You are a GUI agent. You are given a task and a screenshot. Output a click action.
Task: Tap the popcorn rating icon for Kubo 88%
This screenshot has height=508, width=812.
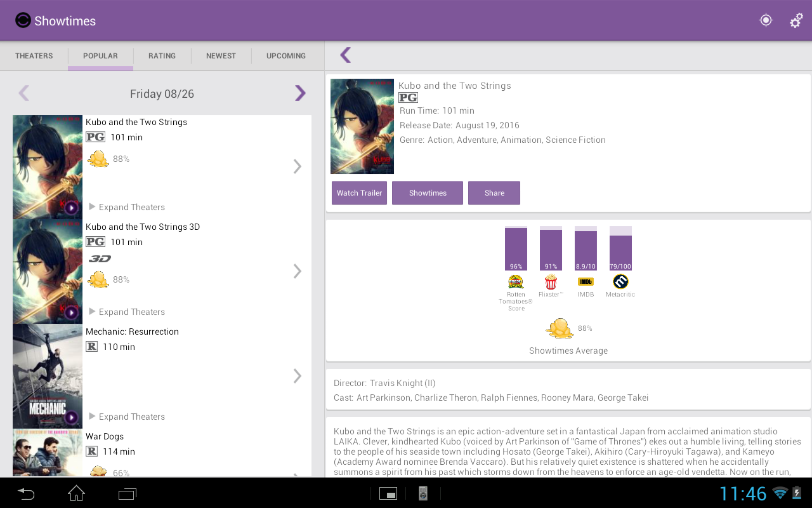[98, 159]
